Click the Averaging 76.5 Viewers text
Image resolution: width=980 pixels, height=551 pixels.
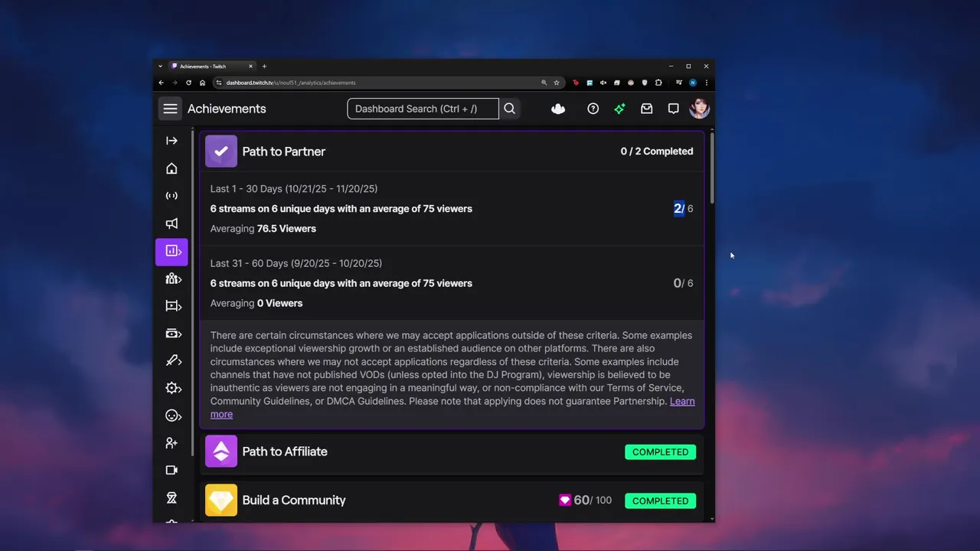263,229
